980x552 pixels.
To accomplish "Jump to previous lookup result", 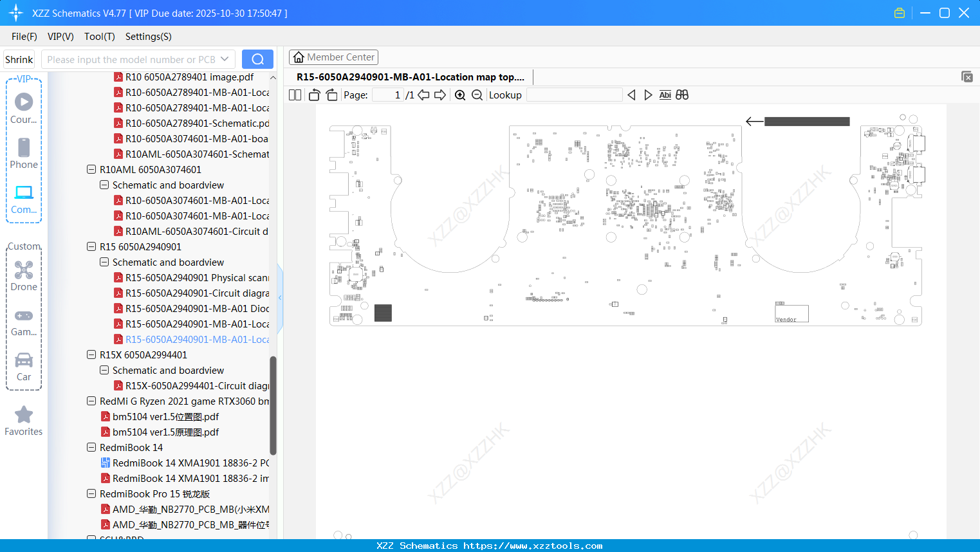I will (631, 95).
